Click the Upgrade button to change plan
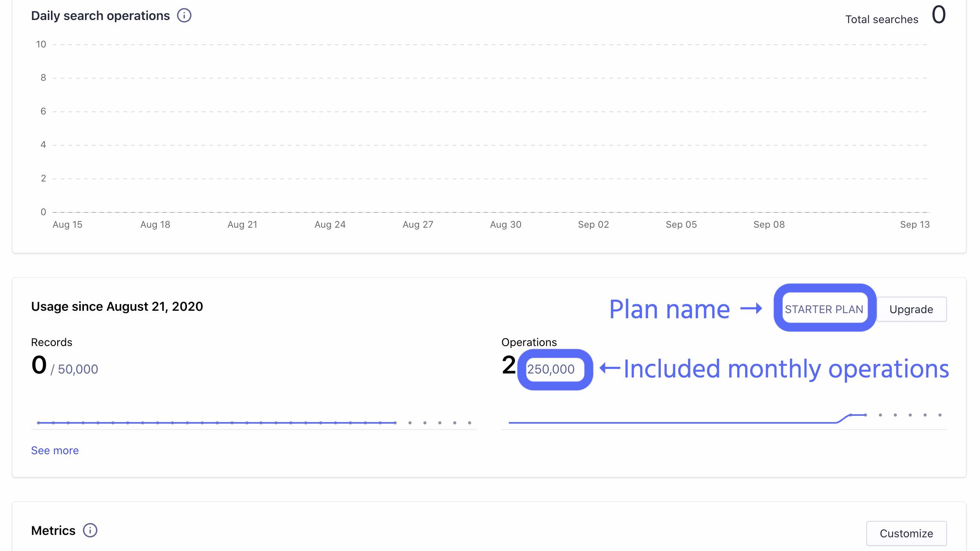980x551 pixels. coord(911,309)
